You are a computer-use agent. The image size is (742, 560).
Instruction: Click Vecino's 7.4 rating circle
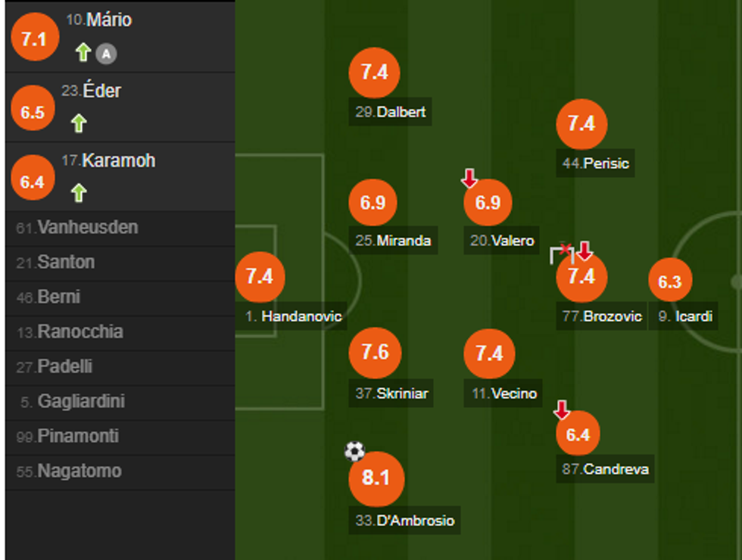point(490,353)
